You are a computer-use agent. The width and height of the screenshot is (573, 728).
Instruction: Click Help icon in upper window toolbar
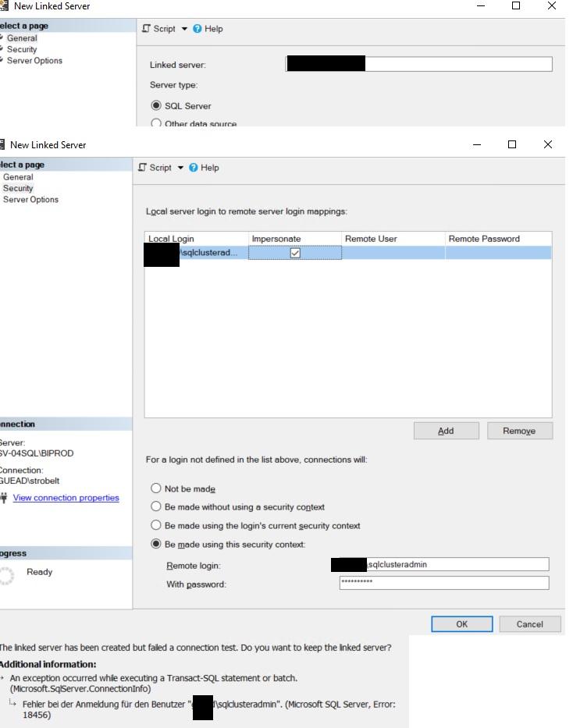198,29
